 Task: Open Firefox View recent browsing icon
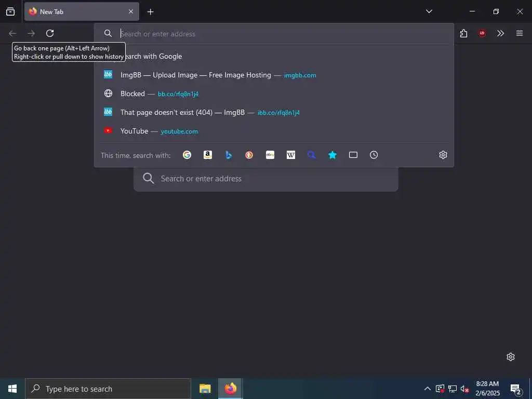pyautogui.click(x=10, y=11)
